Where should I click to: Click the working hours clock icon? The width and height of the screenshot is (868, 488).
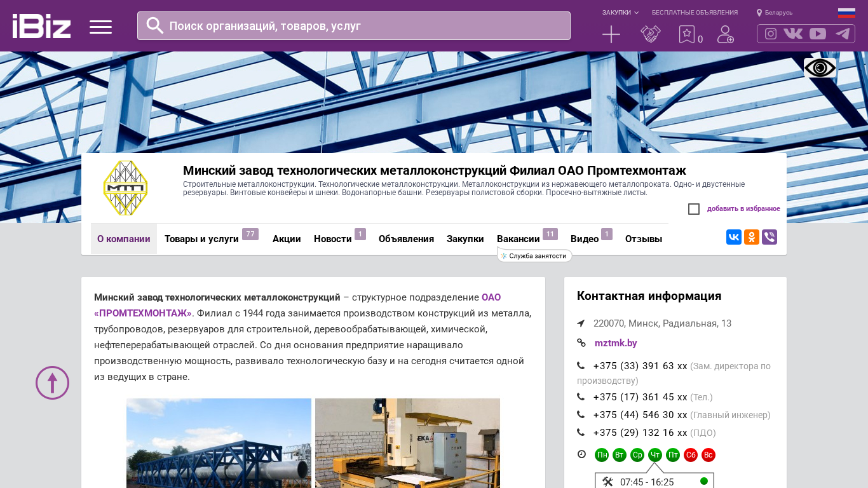pyautogui.click(x=581, y=454)
